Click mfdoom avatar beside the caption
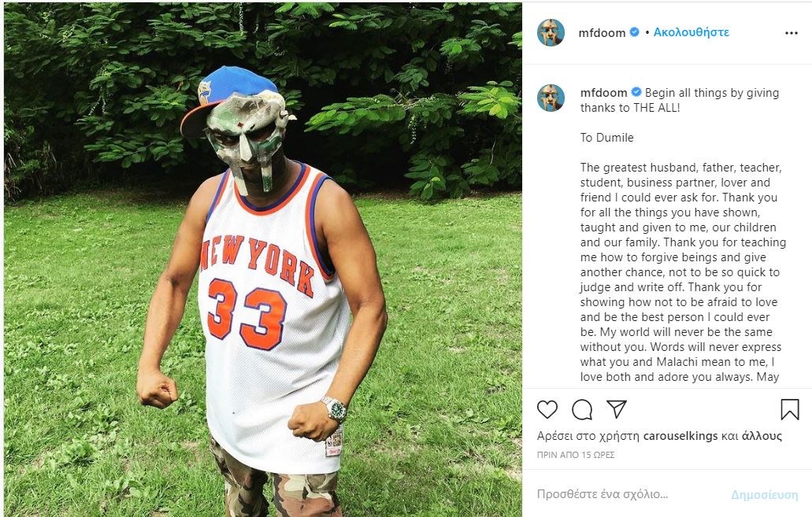 click(551, 98)
